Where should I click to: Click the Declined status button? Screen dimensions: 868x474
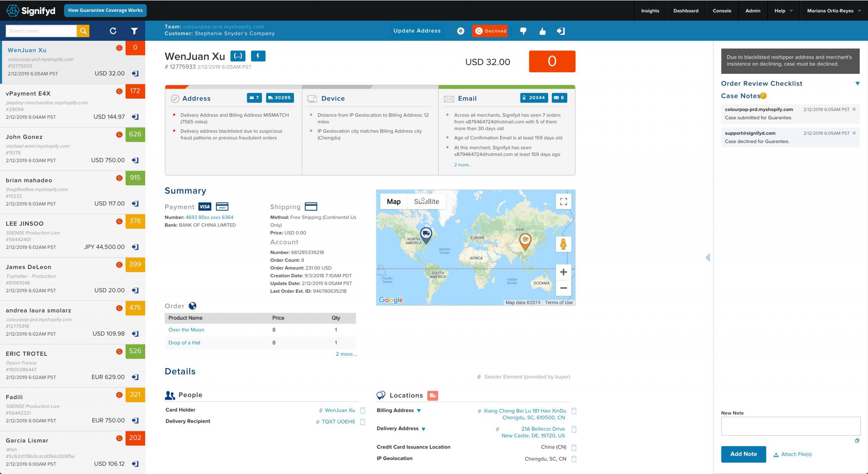490,31
